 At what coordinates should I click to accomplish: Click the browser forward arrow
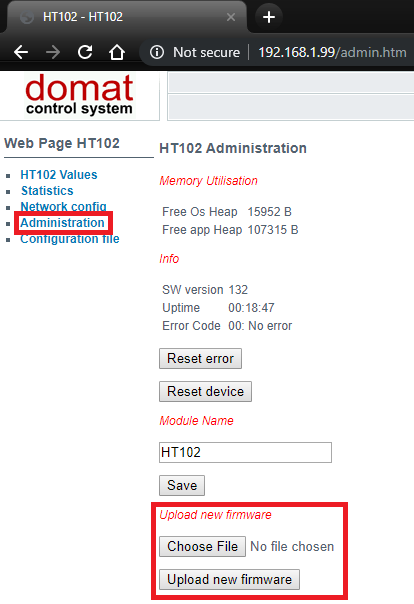point(53,52)
